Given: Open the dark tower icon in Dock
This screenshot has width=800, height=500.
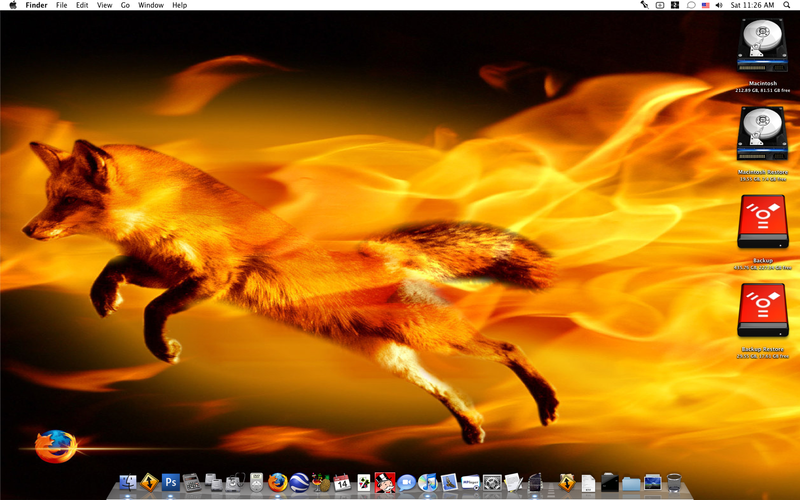Looking at the screenshot, I should (534, 482).
